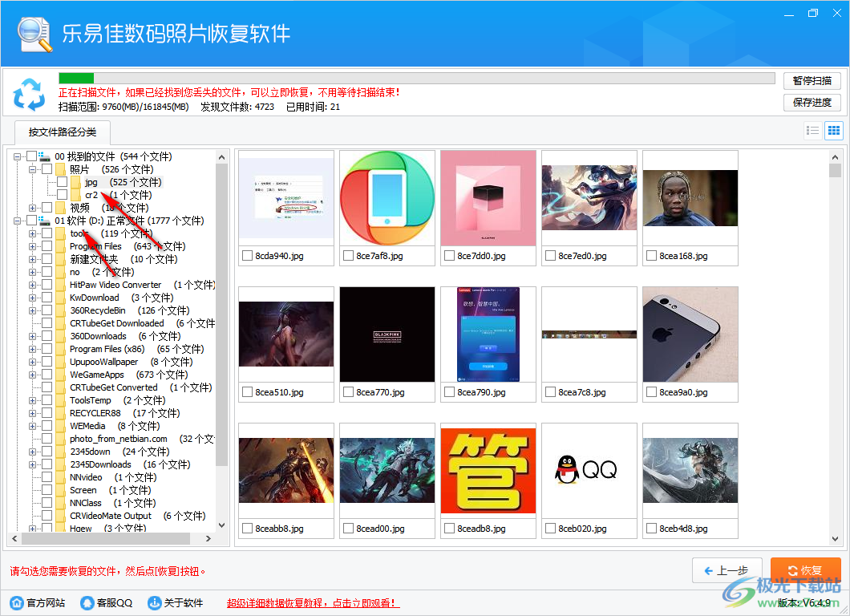Check the box for 8cea510.jpg
The width and height of the screenshot is (850, 616).
coord(247,392)
